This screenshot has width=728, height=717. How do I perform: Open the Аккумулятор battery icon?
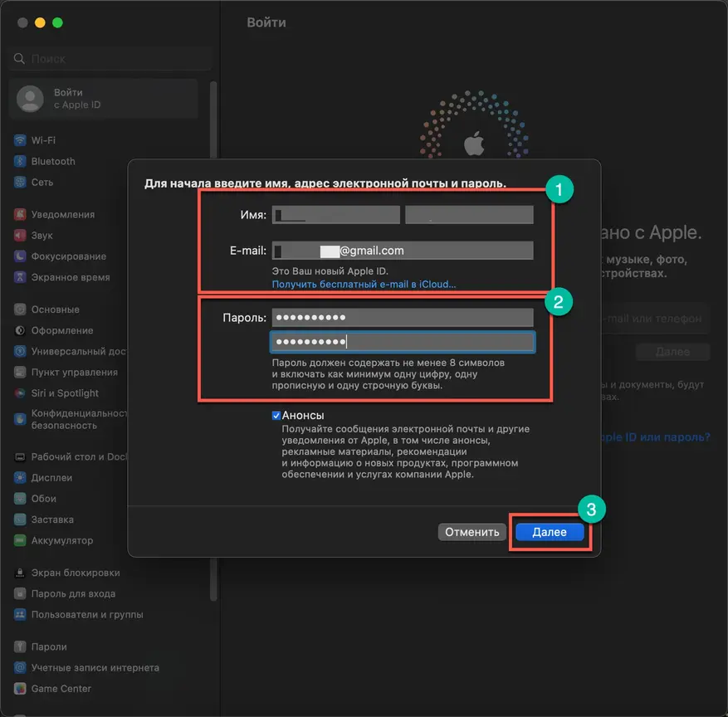point(20,540)
